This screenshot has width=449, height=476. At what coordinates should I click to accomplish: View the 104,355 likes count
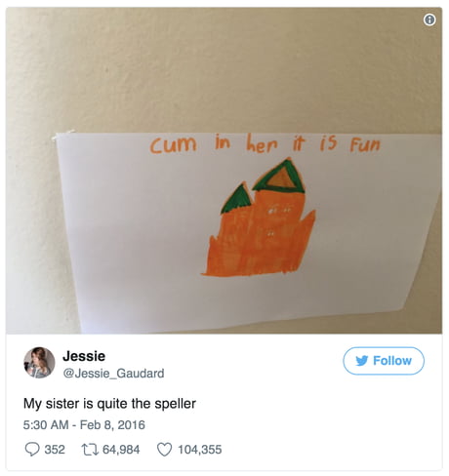click(x=199, y=450)
